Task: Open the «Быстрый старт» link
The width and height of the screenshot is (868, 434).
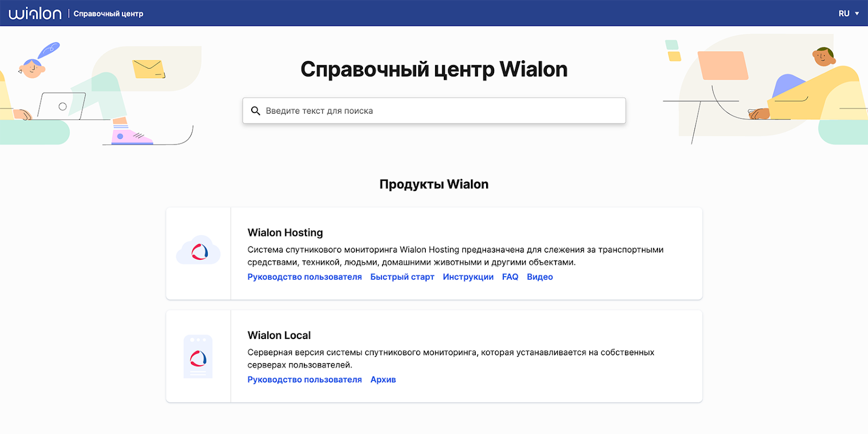Action: point(402,277)
